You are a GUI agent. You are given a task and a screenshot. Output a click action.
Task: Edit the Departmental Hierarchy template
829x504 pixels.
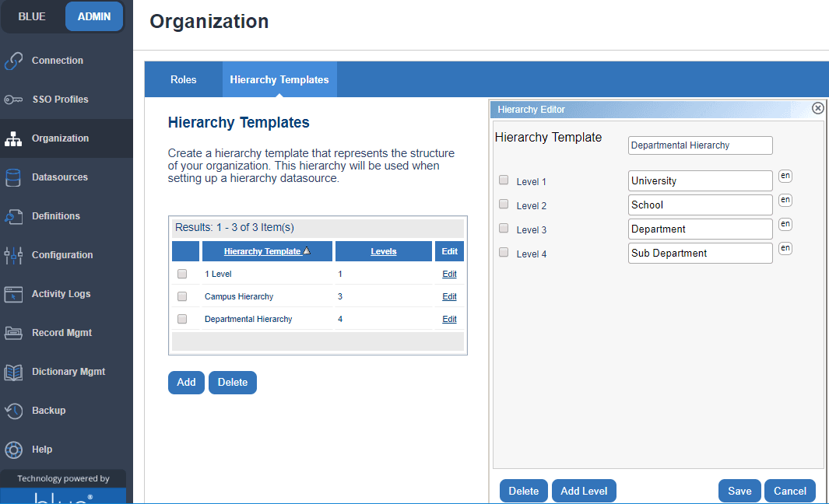click(x=449, y=319)
